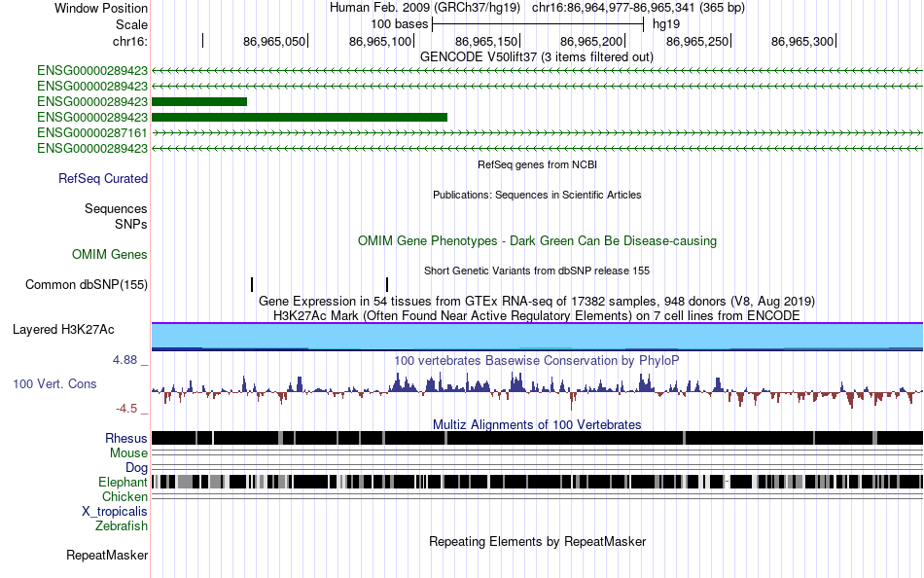Viewport: 924px width, 578px height.
Task: Select the first dbSNP variant tick mark
Action: tap(252, 284)
